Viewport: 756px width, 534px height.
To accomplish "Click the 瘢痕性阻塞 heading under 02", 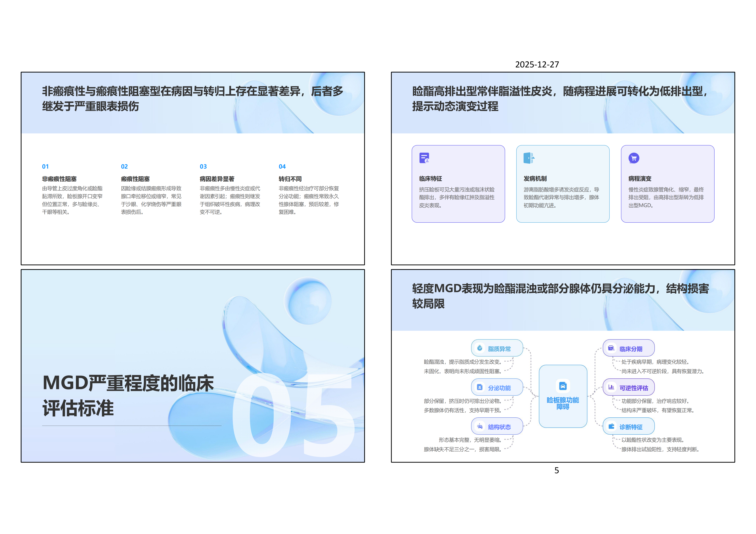I will pos(135,179).
